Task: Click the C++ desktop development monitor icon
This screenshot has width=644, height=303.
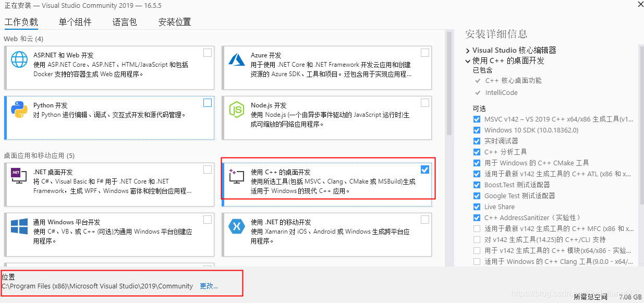Action: (237, 176)
